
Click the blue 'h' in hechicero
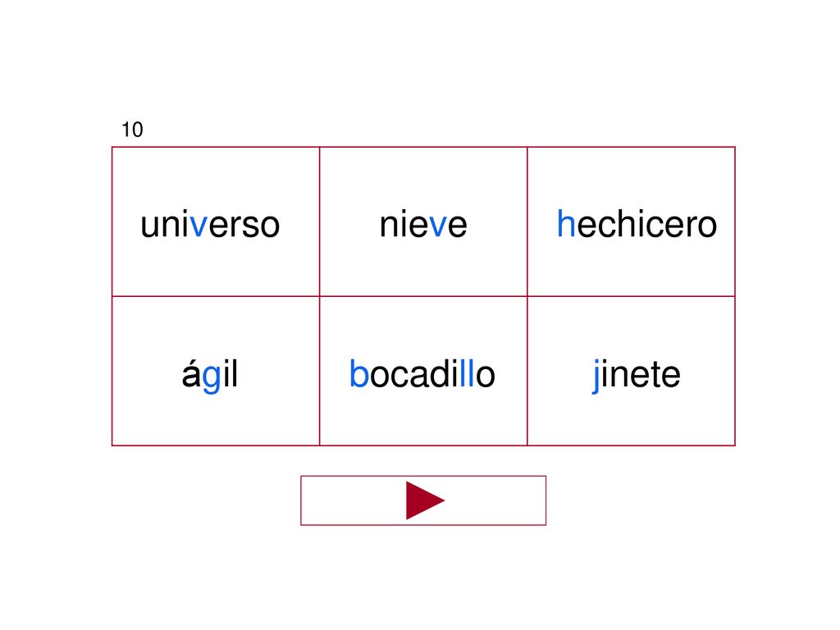(x=566, y=223)
